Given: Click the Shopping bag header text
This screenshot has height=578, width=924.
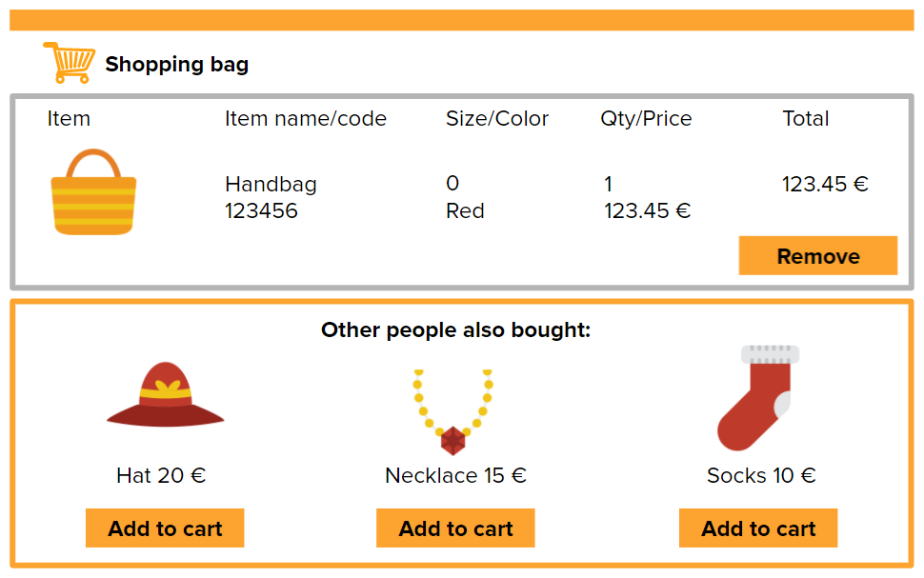Looking at the screenshot, I should [177, 64].
